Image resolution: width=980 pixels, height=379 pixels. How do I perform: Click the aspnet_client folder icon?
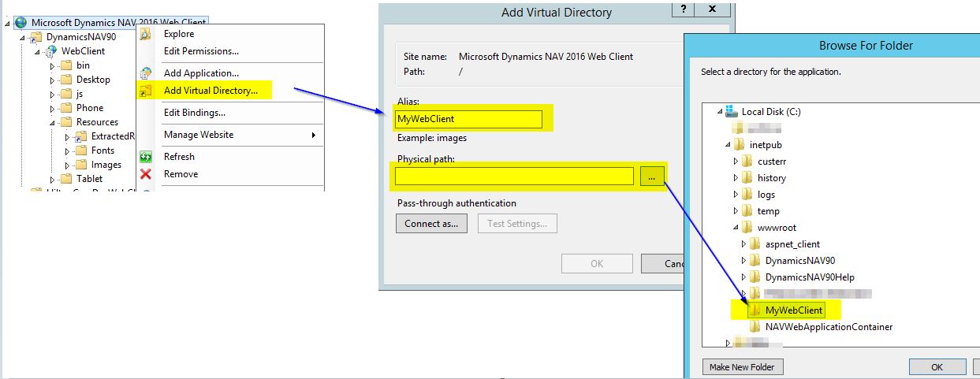[755, 244]
